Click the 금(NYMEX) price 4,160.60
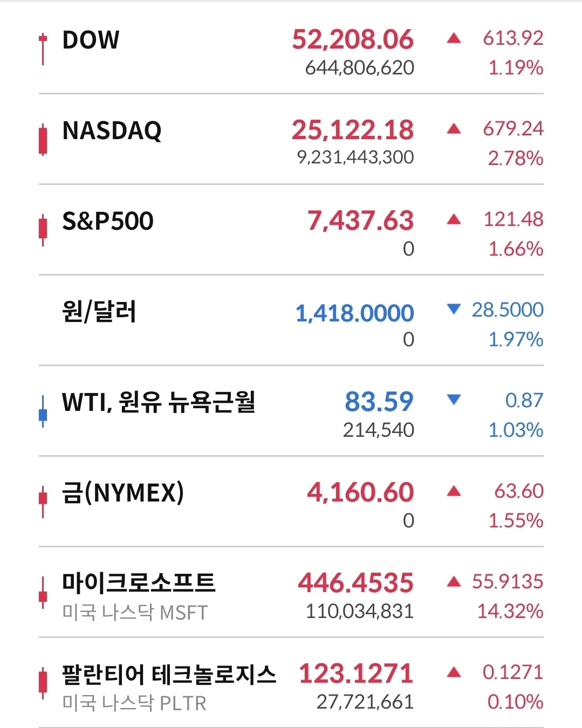582x728 pixels. click(x=360, y=492)
